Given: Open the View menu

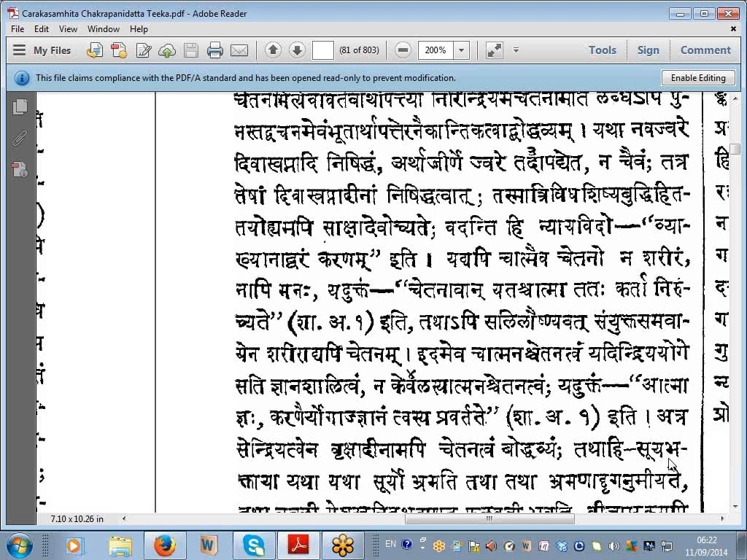Looking at the screenshot, I should pyautogui.click(x=68, y=29).
